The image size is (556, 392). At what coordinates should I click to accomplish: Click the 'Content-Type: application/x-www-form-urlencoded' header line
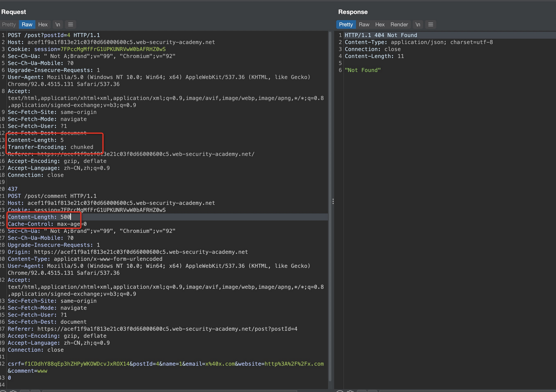pos(85,259)
